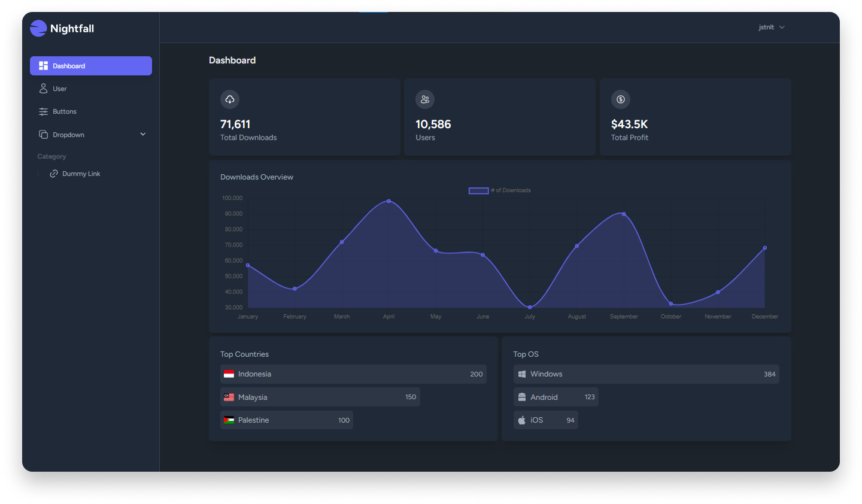Viewport: 862px width, 504px height.
Task: Click the Malaysia value 150
Action: pyautogui.click(x=411, y=397)
